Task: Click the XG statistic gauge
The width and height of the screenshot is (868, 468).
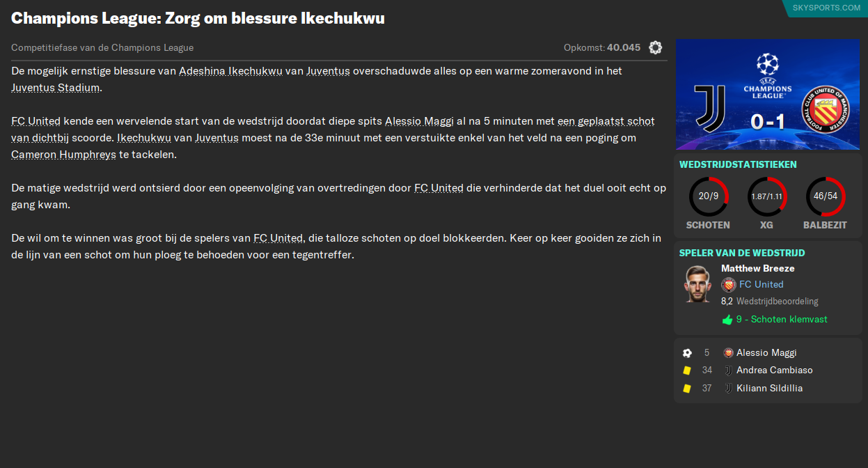Action: coord(766,196)
